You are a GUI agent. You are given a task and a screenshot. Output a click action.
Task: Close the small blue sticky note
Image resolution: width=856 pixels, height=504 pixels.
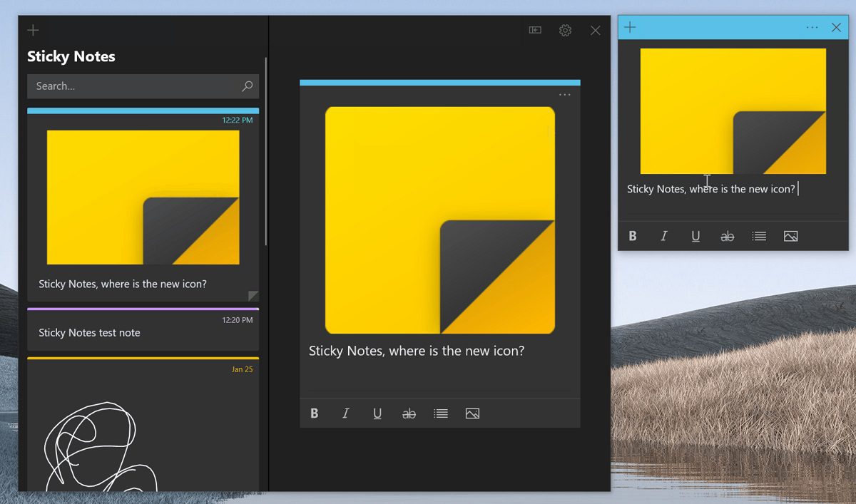pyautogui.click(x=836, y=28)
